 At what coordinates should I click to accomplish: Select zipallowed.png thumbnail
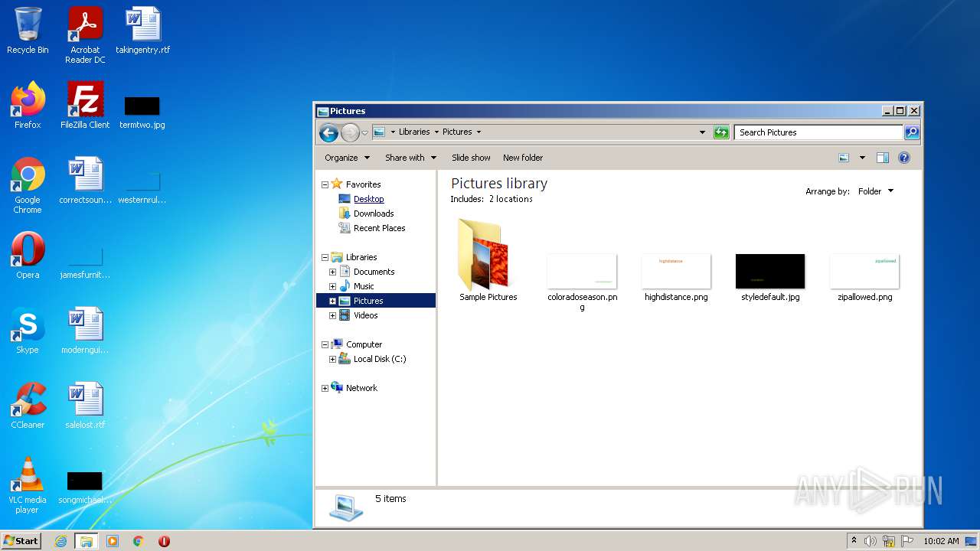click(x=865, y=277)
